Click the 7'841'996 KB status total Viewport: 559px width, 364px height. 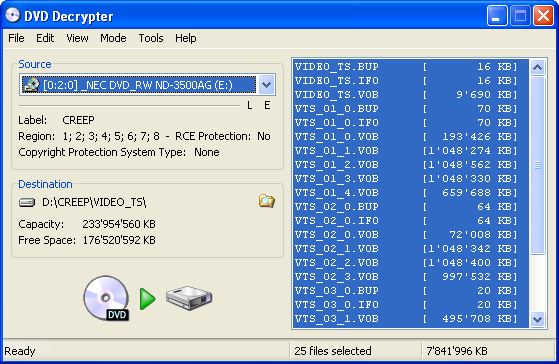click(x=457, y=351)
